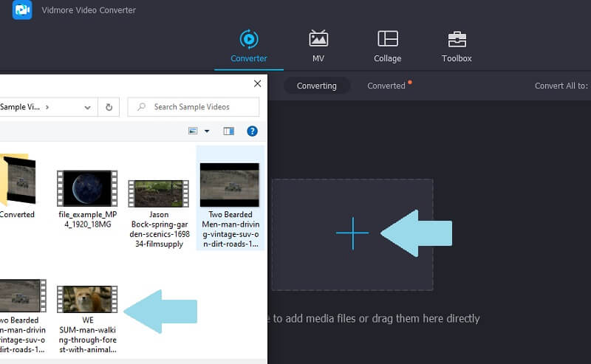Viewport: 591px width, 364px height.
Task: Click the plus icon to add media
Action: [352, 233]
